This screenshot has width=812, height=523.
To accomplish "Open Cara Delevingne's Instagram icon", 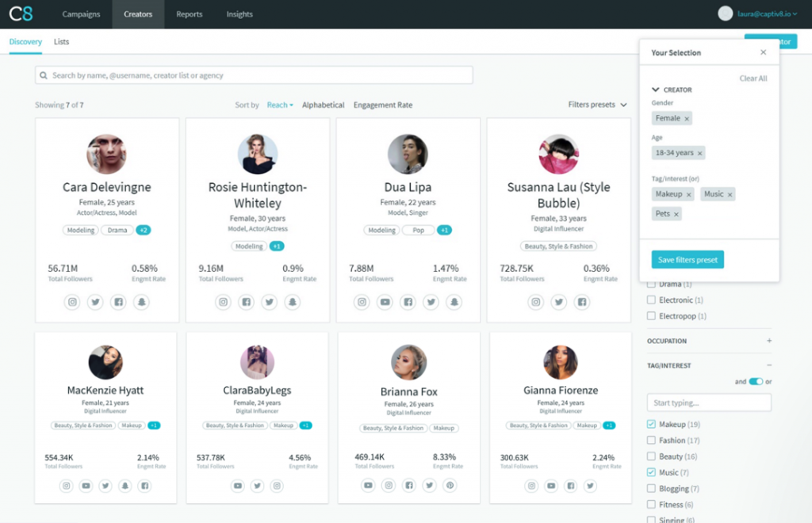I will click(72, 302).
